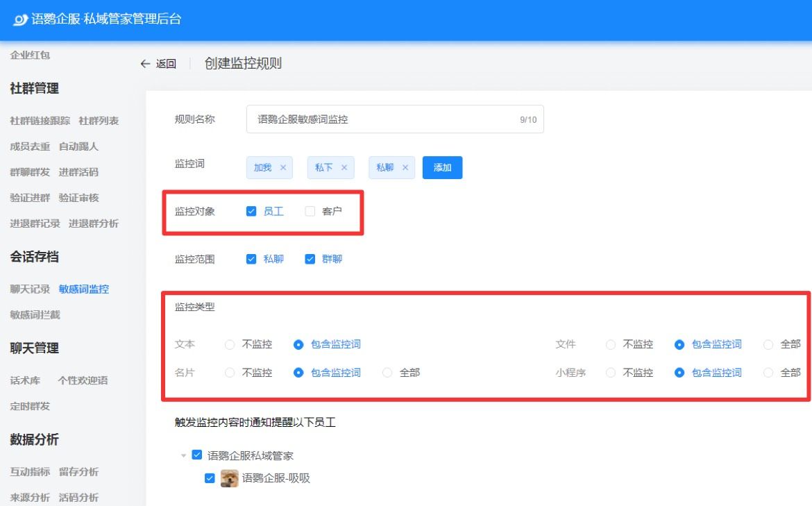Toggle the 语鹦企服私域管家 department checkbox

197,456
